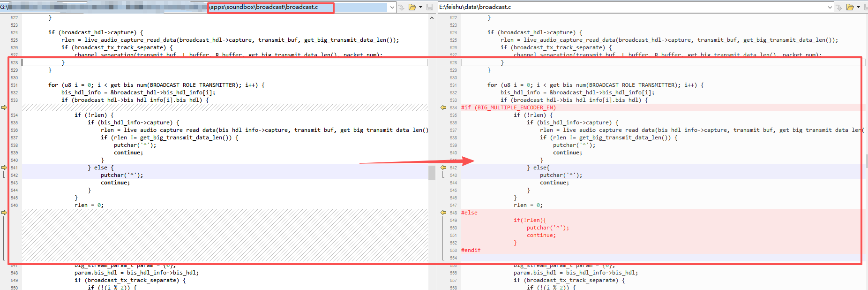Click 'continue;' on left line 539

tap(128, 153)
